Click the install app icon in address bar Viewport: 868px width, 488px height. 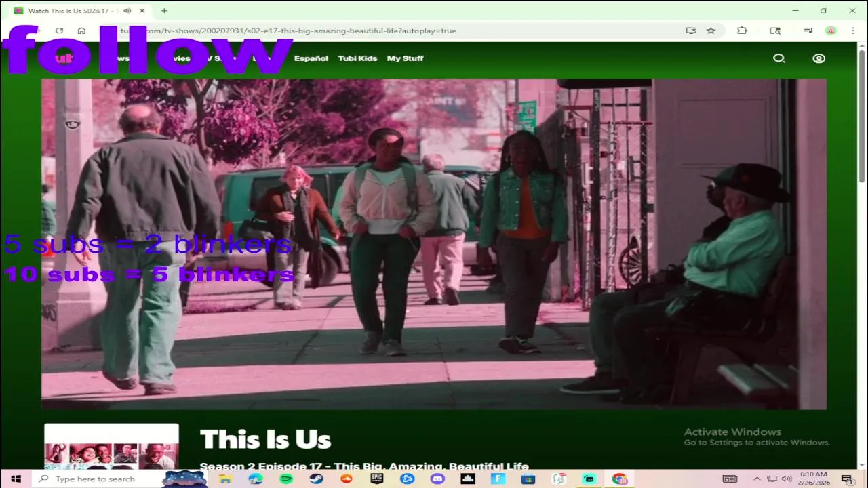click(691, 30)
